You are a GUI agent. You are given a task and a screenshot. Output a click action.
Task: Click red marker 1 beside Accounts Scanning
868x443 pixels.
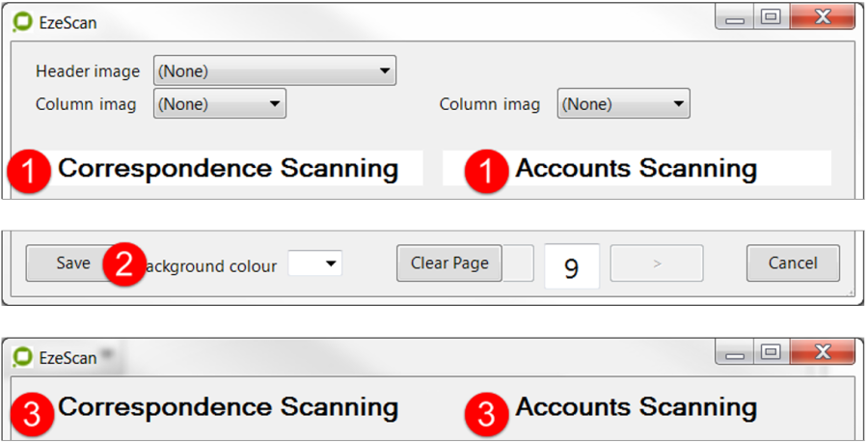[x=486, y=172]
